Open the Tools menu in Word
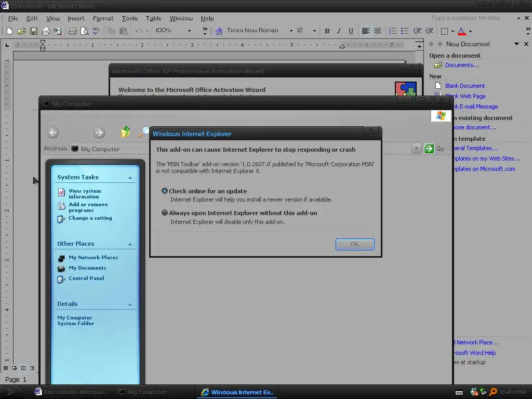The height and width of the screenshot is (399, 532). (129, 18)
